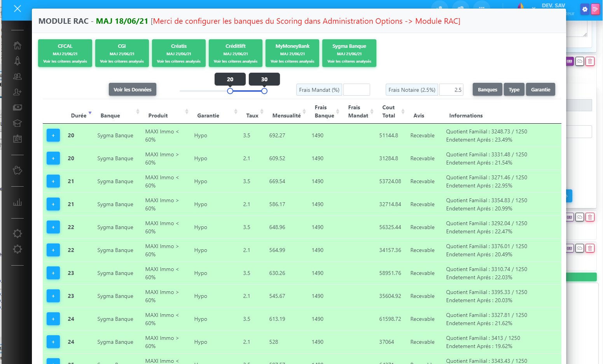Open the Créatis bank criteria card
This screenshot has width=603, height=364.
[x=179, y=53]
